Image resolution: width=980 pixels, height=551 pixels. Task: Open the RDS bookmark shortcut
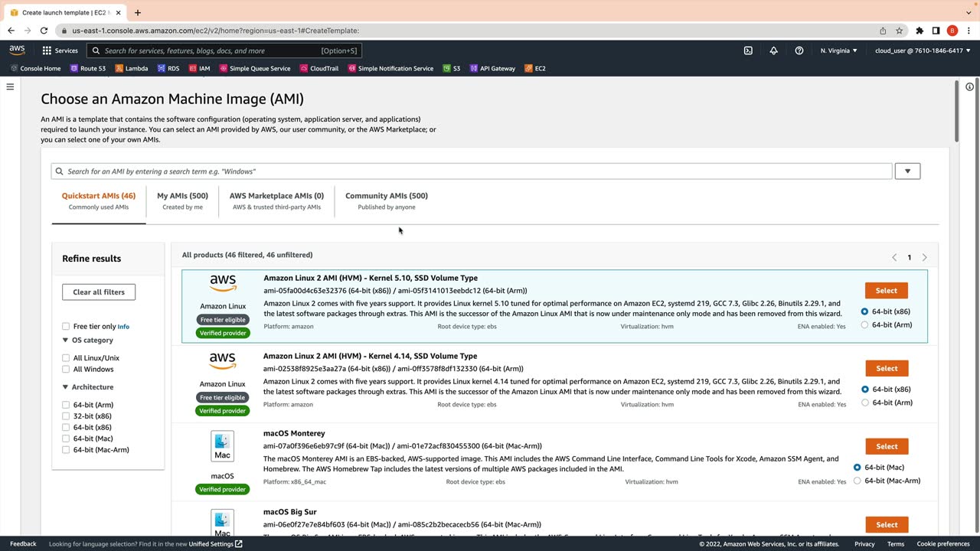pyautogui.click(x=168, y=68)
